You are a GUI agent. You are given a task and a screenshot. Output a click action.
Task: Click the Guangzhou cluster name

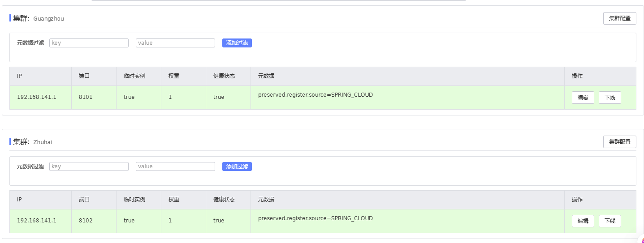[x=49, y=19]
